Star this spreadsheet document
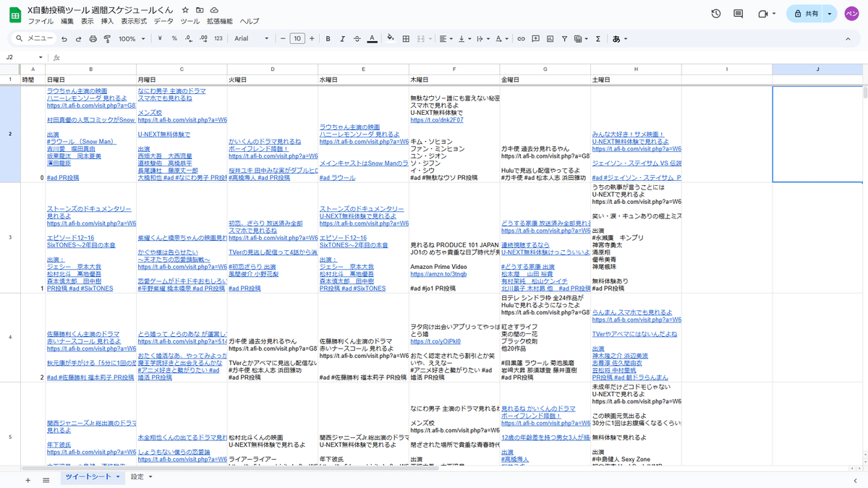This screenshot has height=488, width=868. tap(185, 10)
